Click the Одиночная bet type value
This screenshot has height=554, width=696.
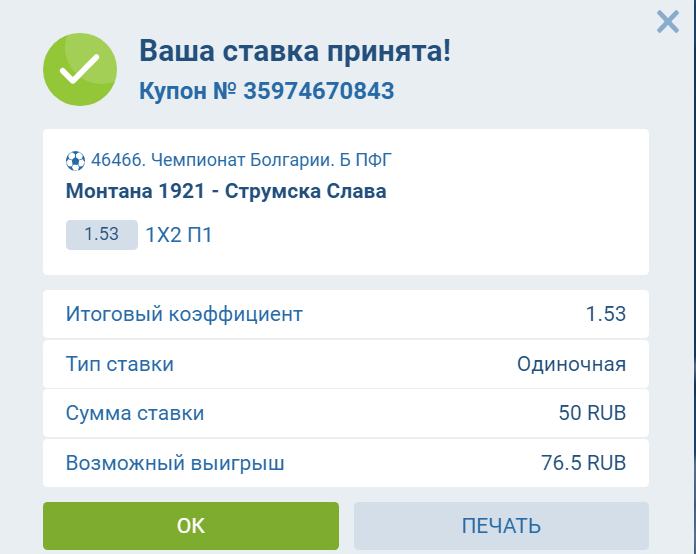coord(571,364)
